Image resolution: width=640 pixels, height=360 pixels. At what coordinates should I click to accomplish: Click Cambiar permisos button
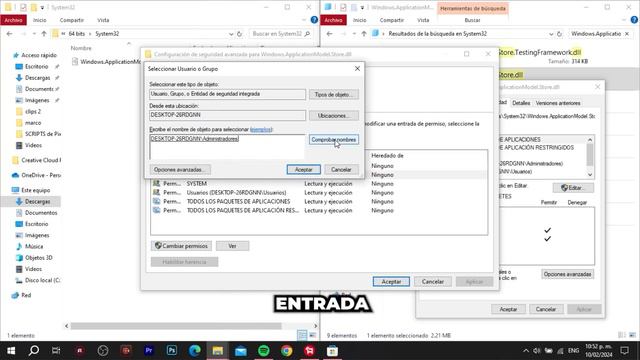pos(181,246)
